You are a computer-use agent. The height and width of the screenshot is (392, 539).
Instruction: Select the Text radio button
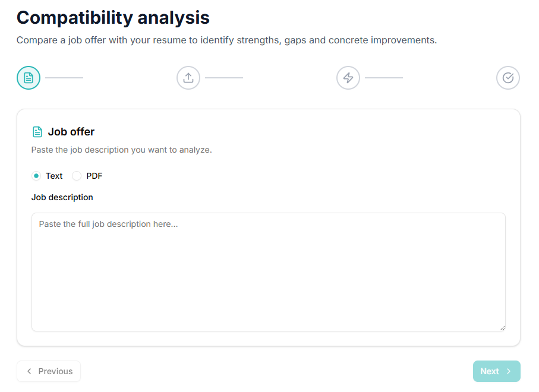(x=36, y=176)
